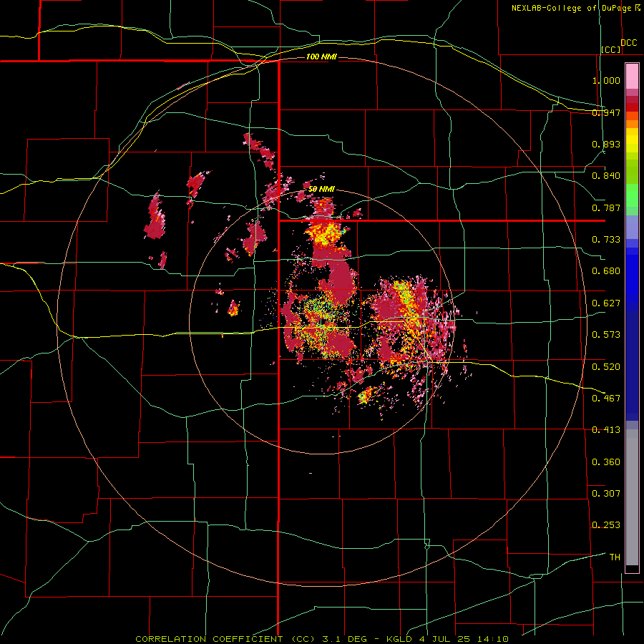
Task: Click the Correlation Coefficient caption at bottom
Action: pyautogui.click(x=323, y=639)
